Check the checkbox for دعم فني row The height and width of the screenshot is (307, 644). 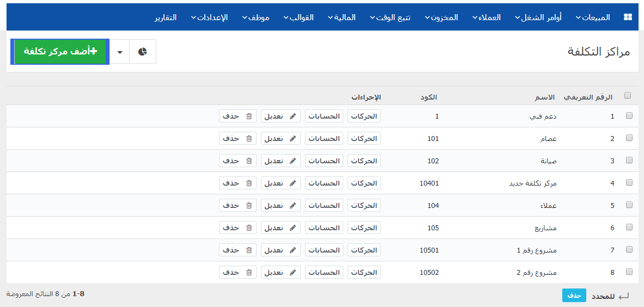point(629,116)
